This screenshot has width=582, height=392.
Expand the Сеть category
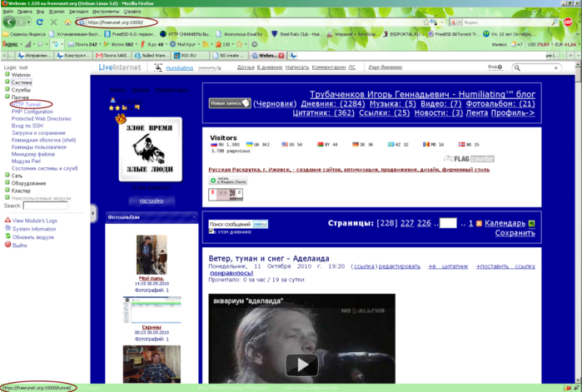pos(7,175)
